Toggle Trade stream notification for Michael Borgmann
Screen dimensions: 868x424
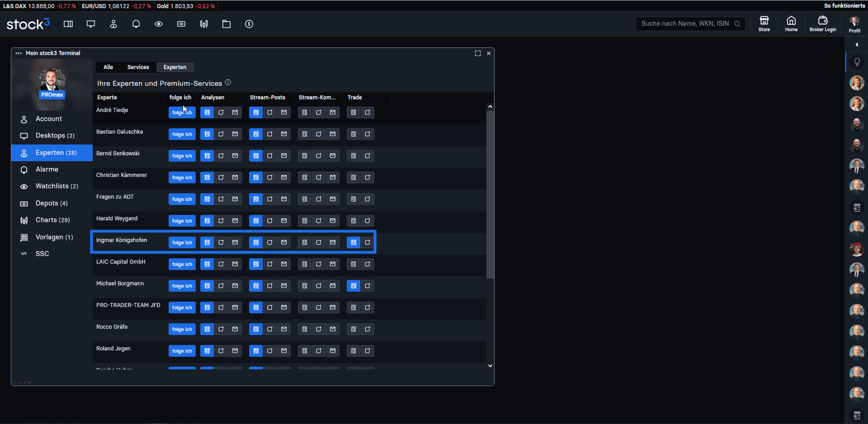tap(354, 286)
